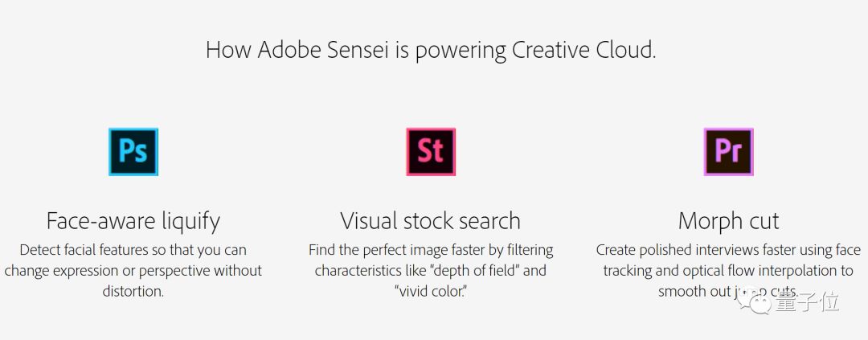Click the 'tracking and optical flow interpolation' line
Viewport: 868px width, 340px height.
(x=728, y=271)
